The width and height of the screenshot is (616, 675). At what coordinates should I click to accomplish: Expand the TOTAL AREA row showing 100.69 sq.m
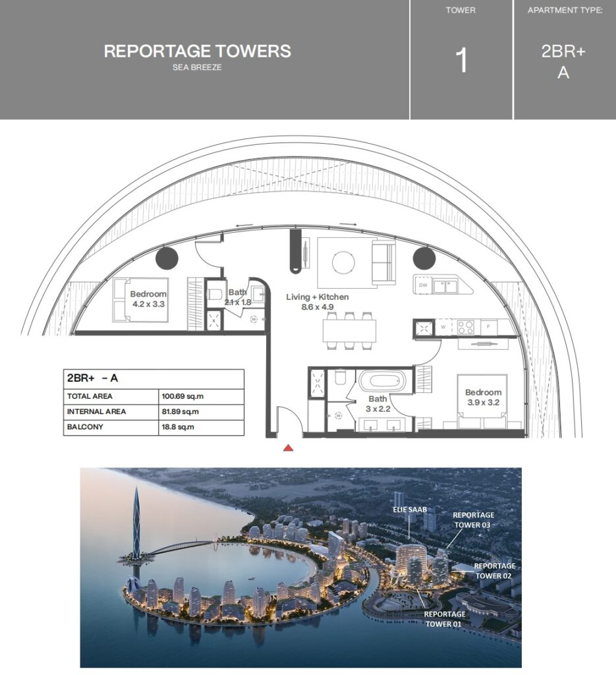(152, 396)
